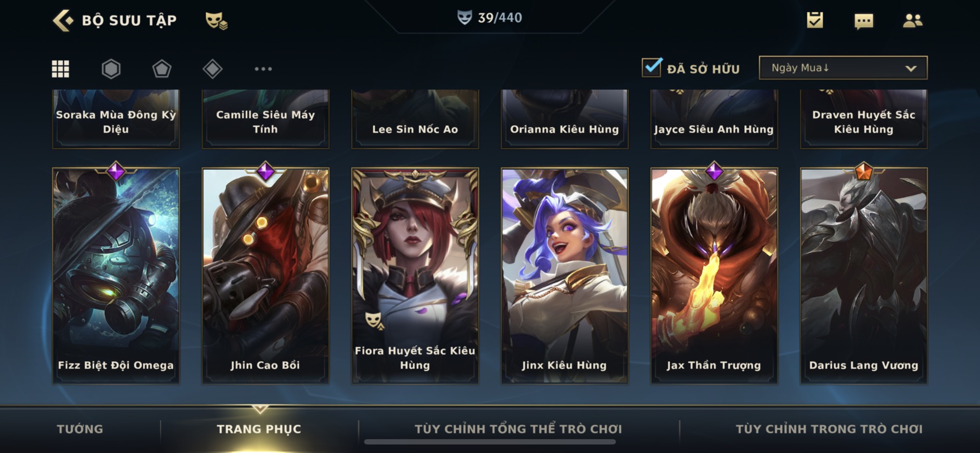Open the friends list icon

click(x=912, y=20)
